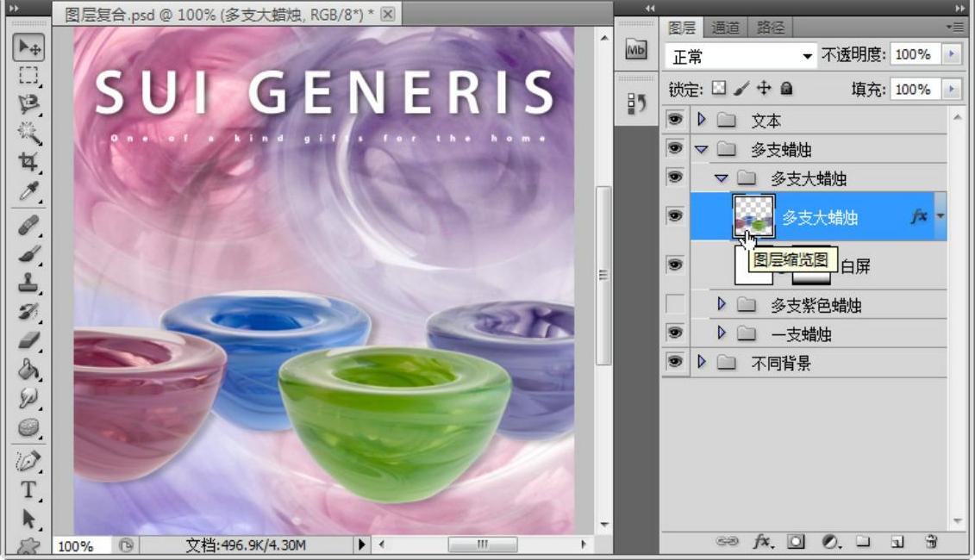Click the delete layer trash icon
Screen dimensions: 975x560
tap(930, 541)
